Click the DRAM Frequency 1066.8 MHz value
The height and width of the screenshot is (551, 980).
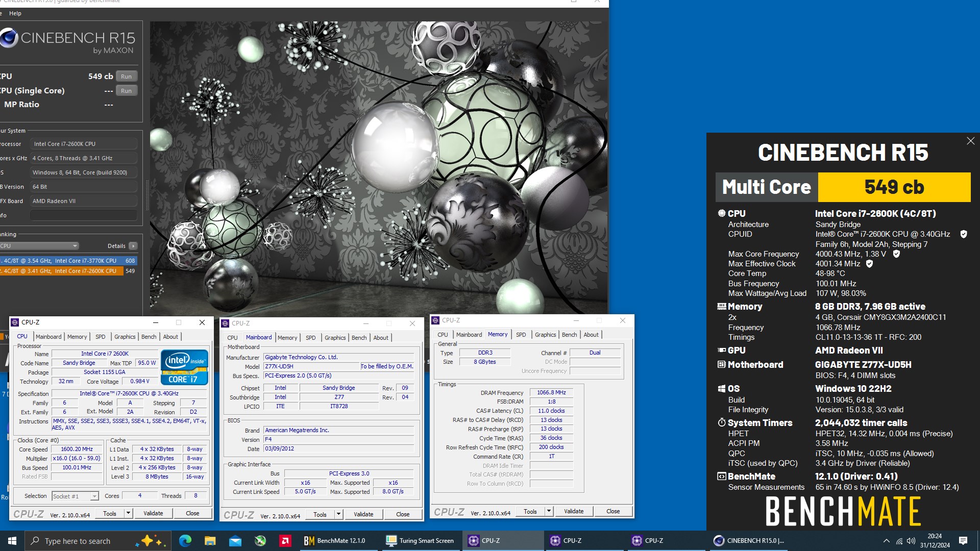[x=551, y=393]
